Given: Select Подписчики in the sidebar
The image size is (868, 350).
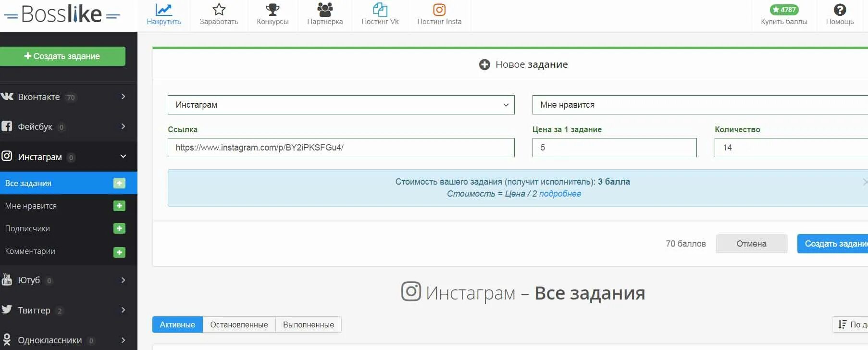Looking at the screenshot, I should click(x=27, y=228).
